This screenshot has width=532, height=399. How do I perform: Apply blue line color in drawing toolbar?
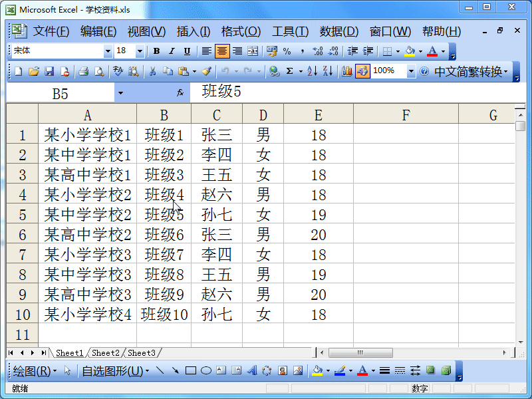pyautogui.click(x=340, y=370)
